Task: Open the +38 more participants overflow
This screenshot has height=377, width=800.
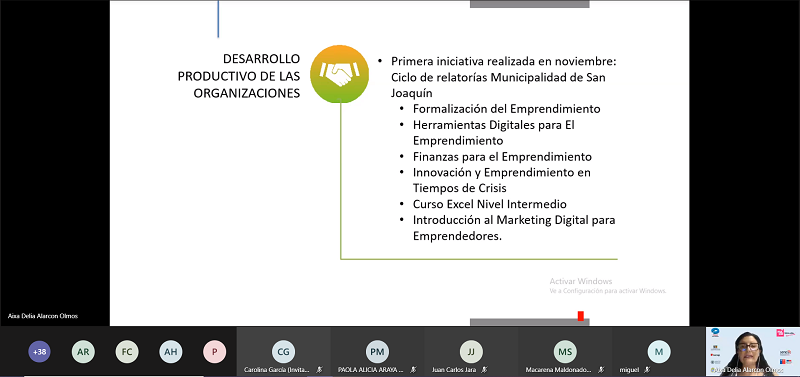Action: (x=39, y=351)
